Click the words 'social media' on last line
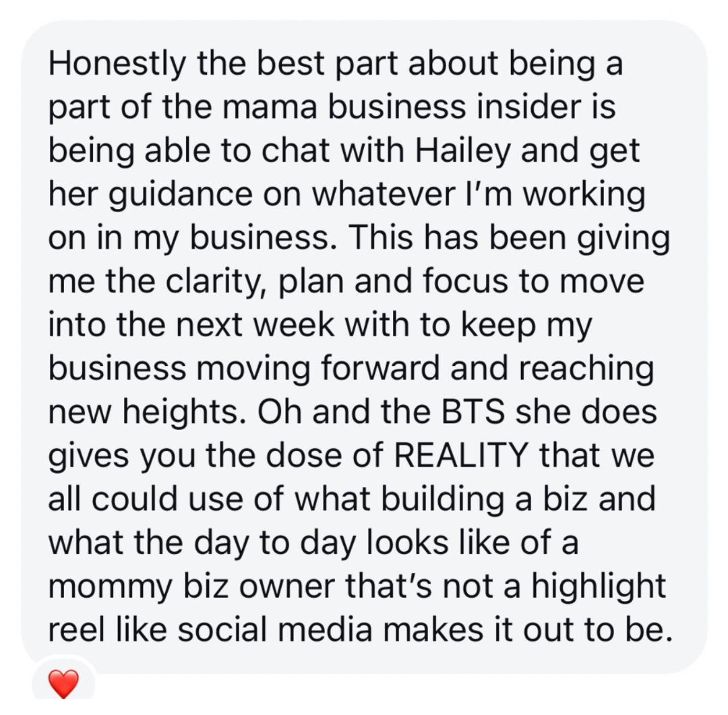The image size is (728, 715). [275, 629]
